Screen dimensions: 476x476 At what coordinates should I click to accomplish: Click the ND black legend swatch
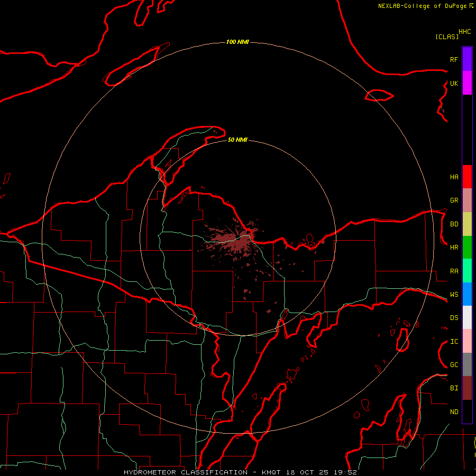[467, 411]
